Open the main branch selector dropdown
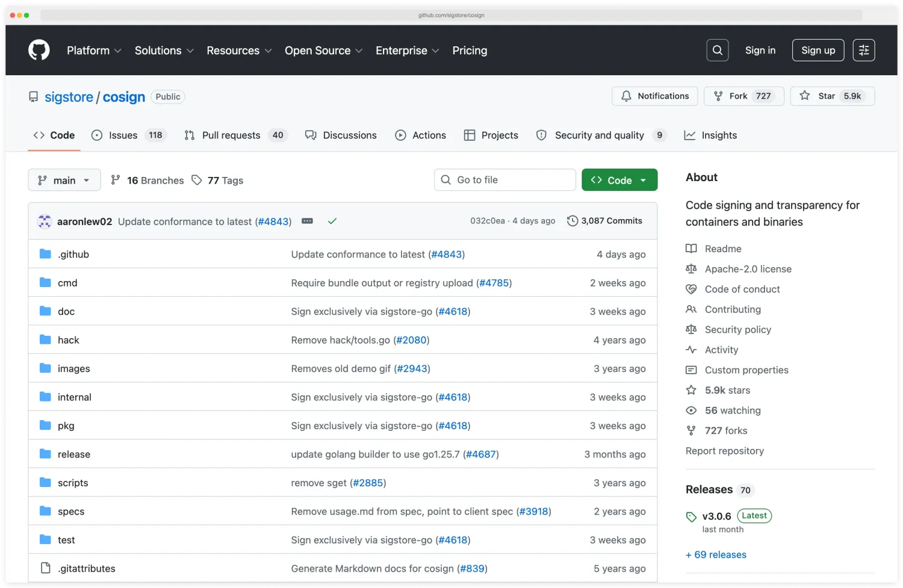This screenshot has height=588, width=903. [64, 180]
